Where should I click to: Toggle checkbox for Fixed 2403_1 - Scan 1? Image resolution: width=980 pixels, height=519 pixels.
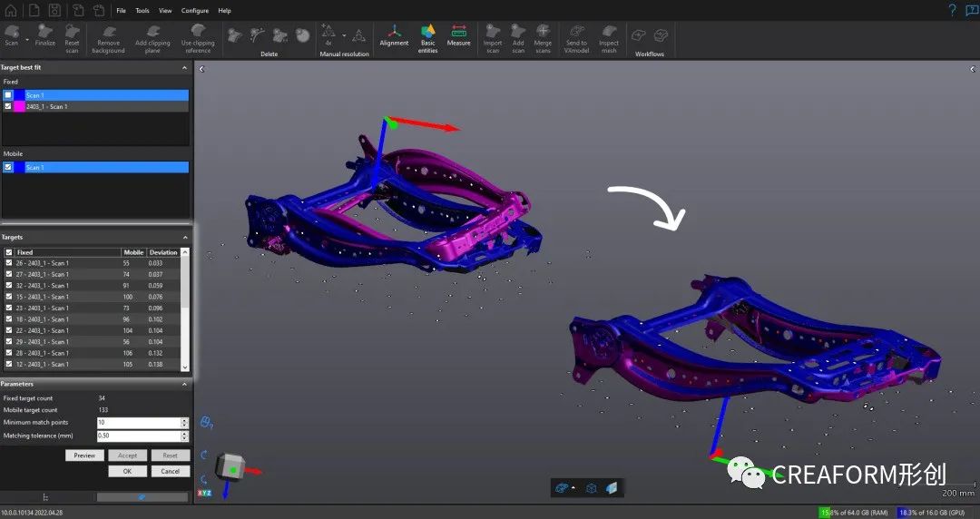8,106
